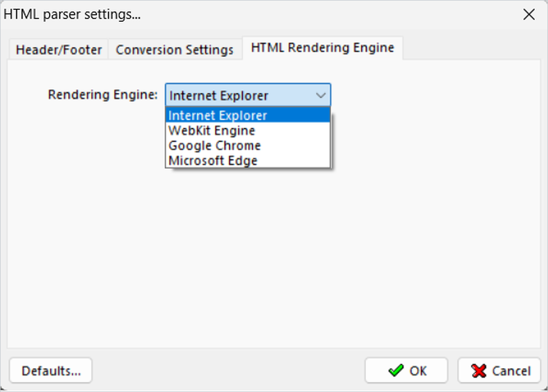Click the Cancel button

click(499, 370)
